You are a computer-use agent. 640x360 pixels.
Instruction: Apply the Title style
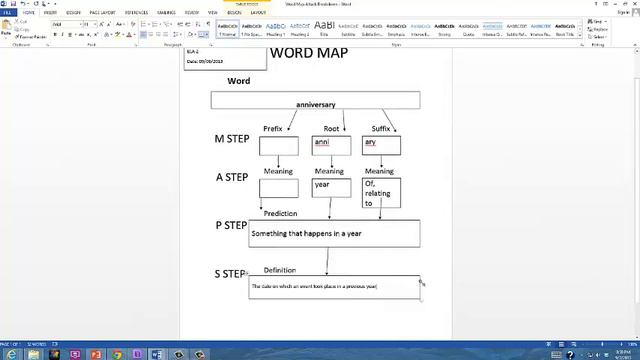(324, 29)
